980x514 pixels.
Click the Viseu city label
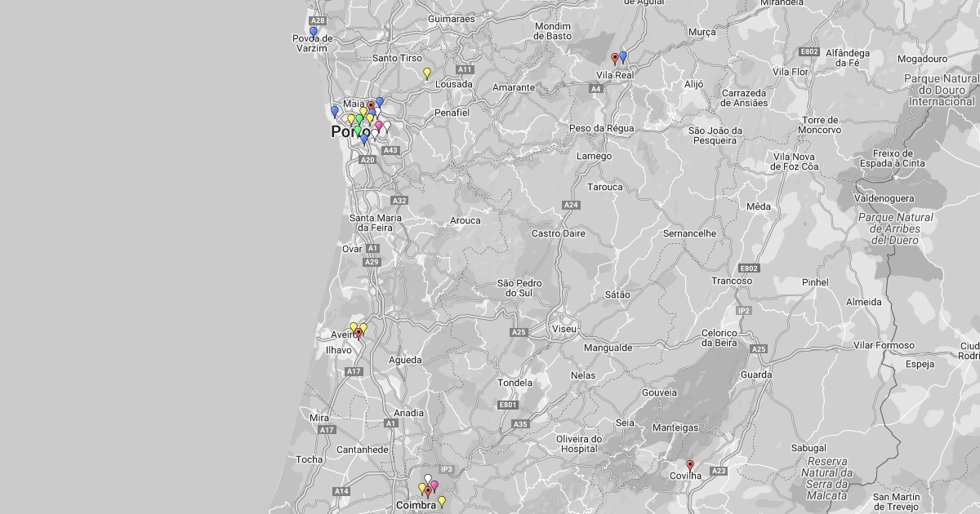[x=564, y=329]
